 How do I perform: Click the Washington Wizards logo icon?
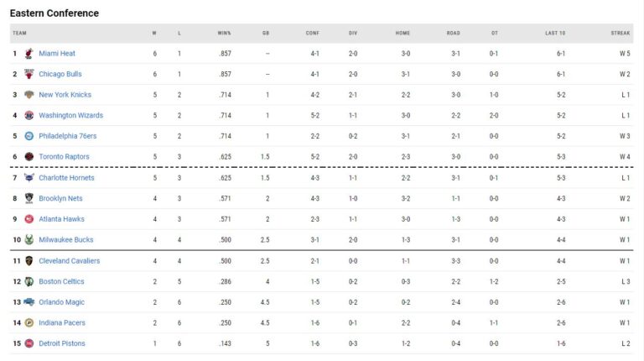pyautogui.click(x=29, y=116)
